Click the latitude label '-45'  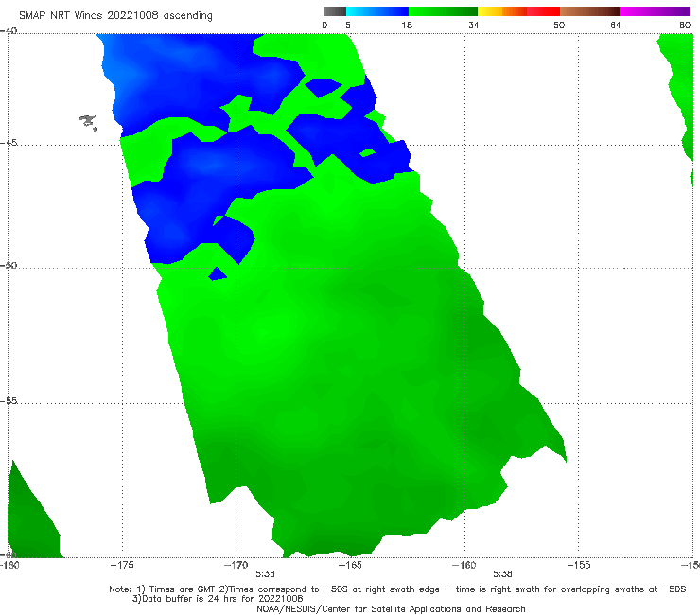[x=9, y=143]
